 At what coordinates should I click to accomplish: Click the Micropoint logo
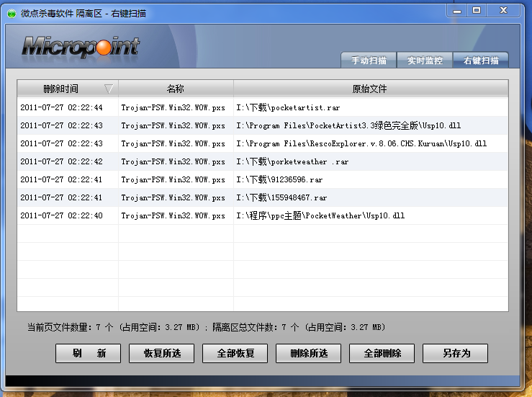[x=81, y=48]
